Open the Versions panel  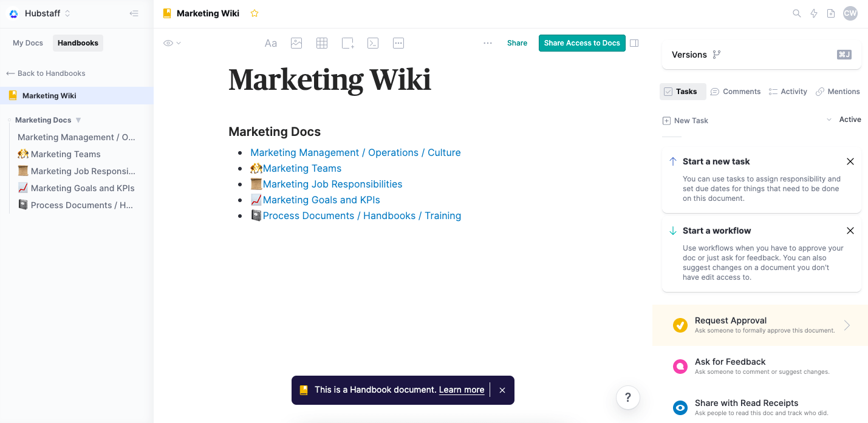coord(761,55)
